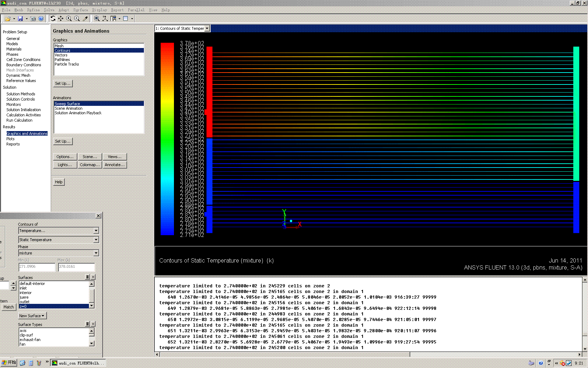Select the Pan (four-arrow) tool

[61, 19]
